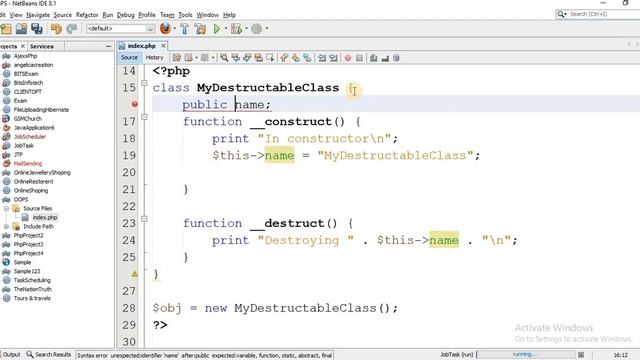Select the Tours & travels project
This screenshot has height=360, width=640.
[x=32, y=298]
